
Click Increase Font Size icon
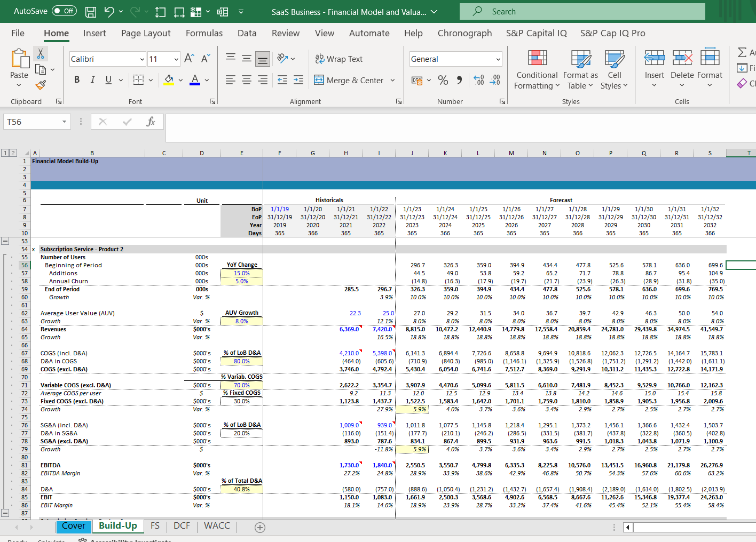189,59
